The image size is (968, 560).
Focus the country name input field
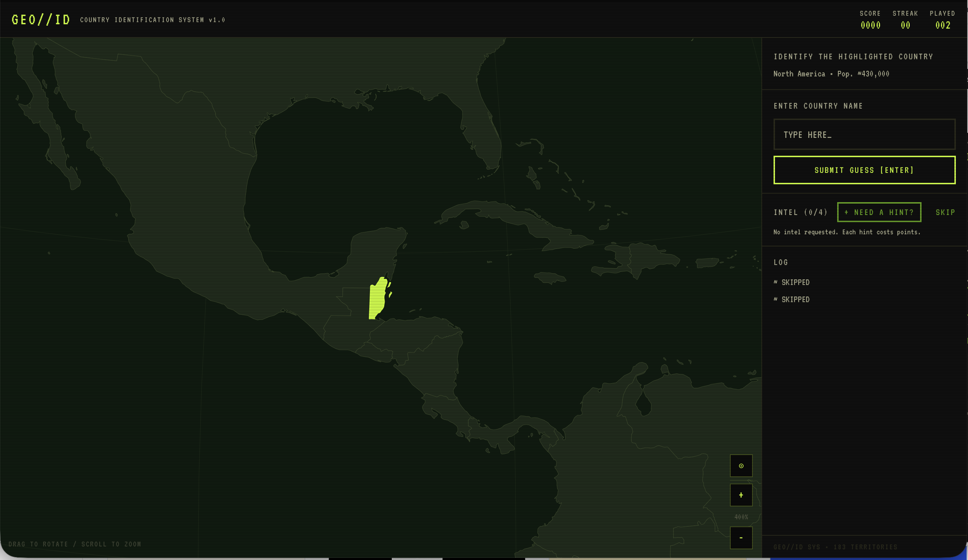864,134
